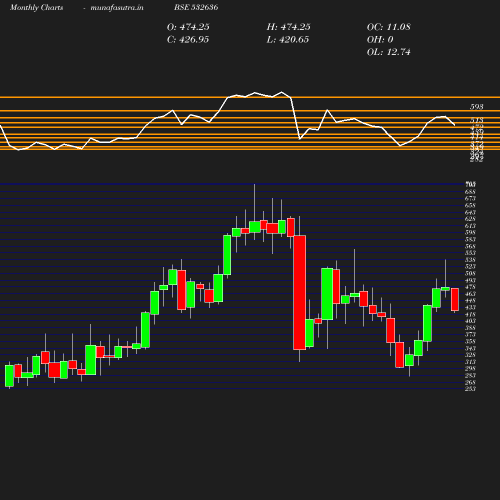This screenshot has height=500, width=500.
Task: Select the low value "L: 420.65"
Action: (x=288, y=40)
